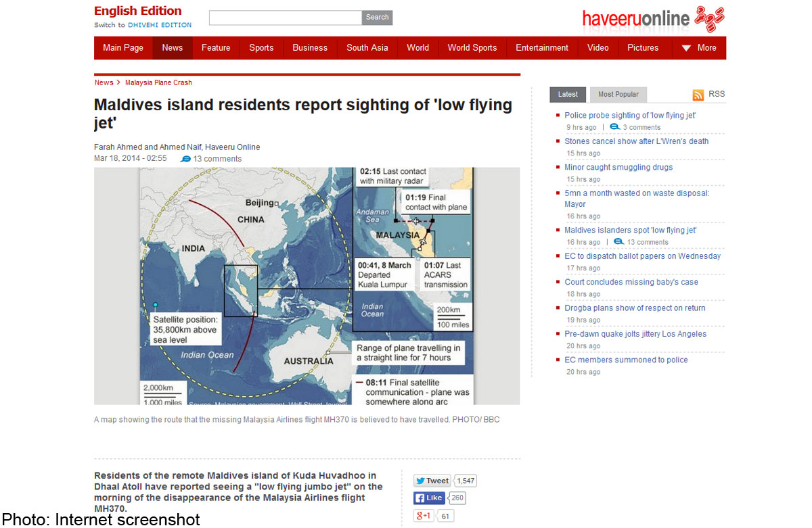The height and width of the screenshot is (528, 812).
Task: Navigate to the Business section
Action: 310,48
